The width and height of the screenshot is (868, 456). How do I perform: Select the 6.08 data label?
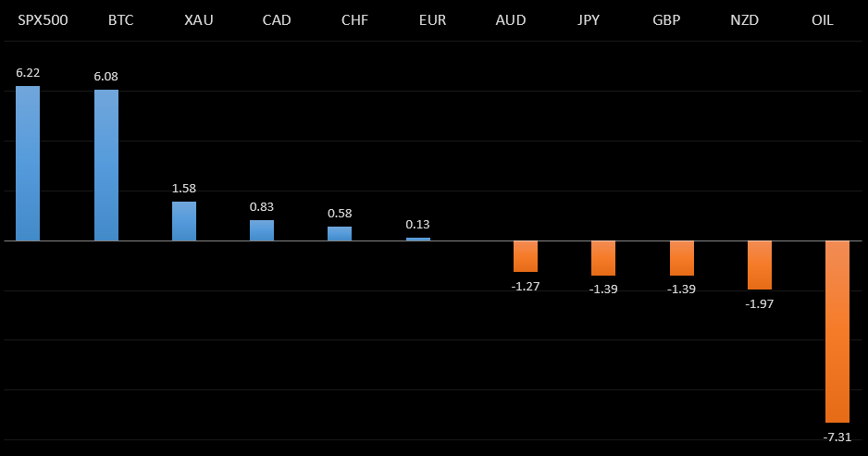(x=105, y=76)
